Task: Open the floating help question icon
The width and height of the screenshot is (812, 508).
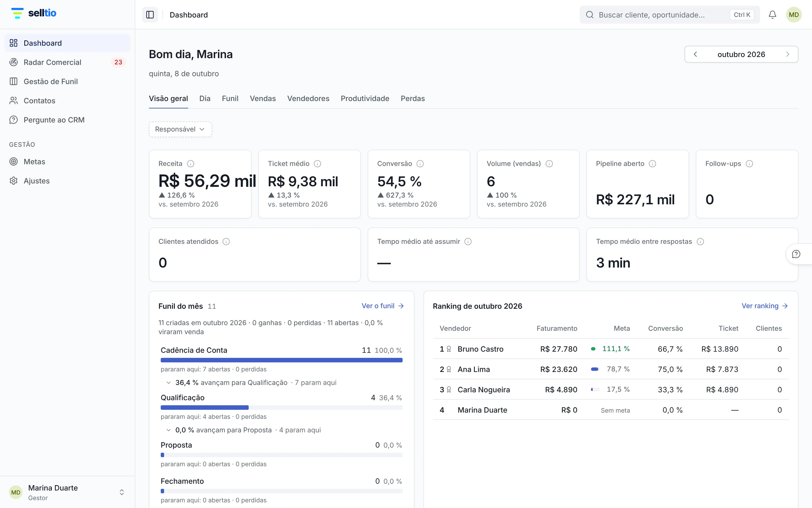Action: [796, 254]
